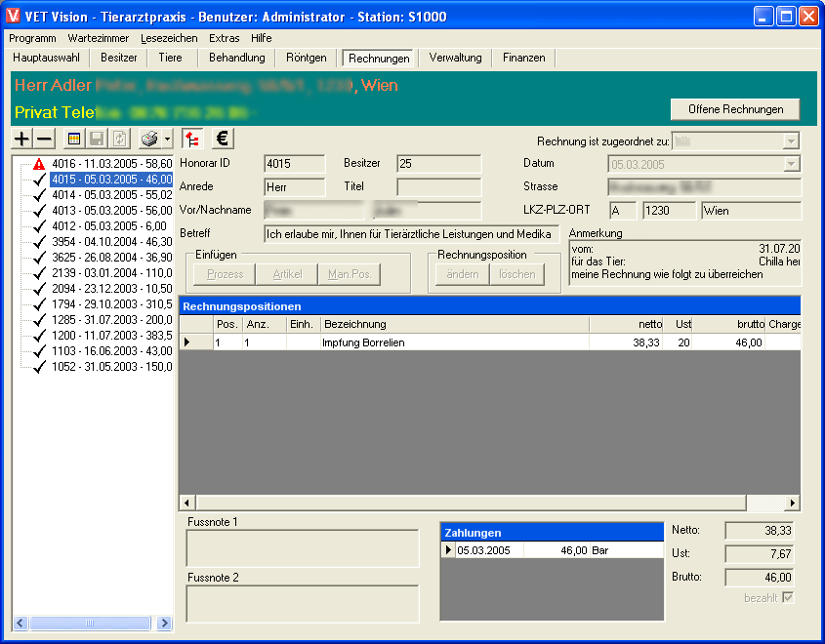Select invoice 4016 - 11.03.2005 in list

[111, 164]
